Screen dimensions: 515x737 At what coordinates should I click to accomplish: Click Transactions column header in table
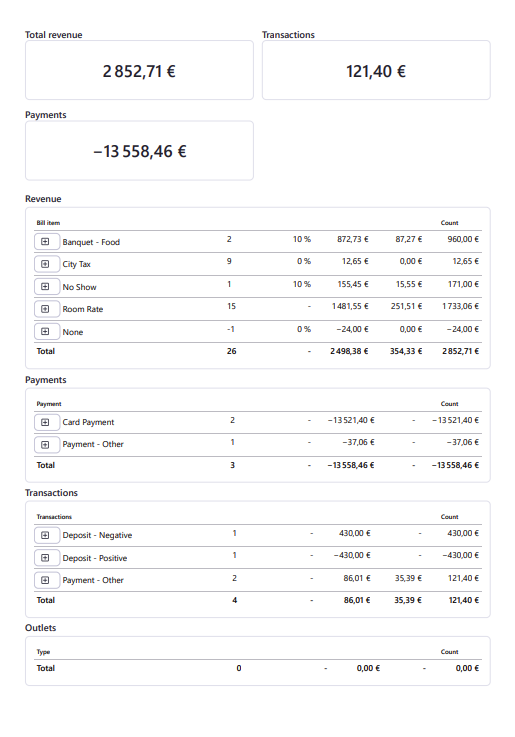click(x=54, y=517)
